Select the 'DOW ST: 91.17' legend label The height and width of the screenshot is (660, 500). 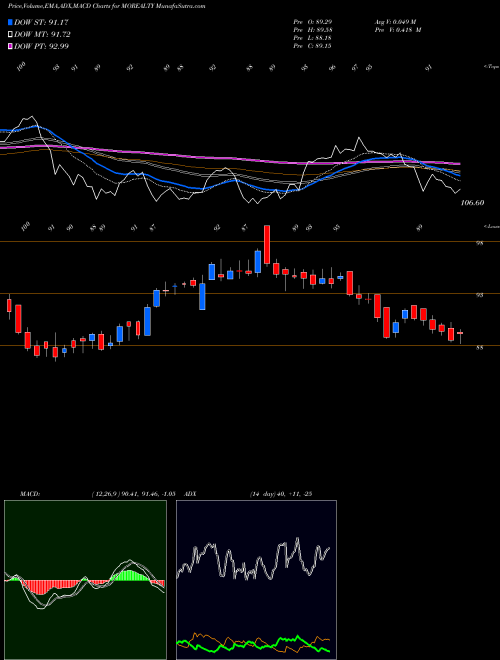point(41,22)
